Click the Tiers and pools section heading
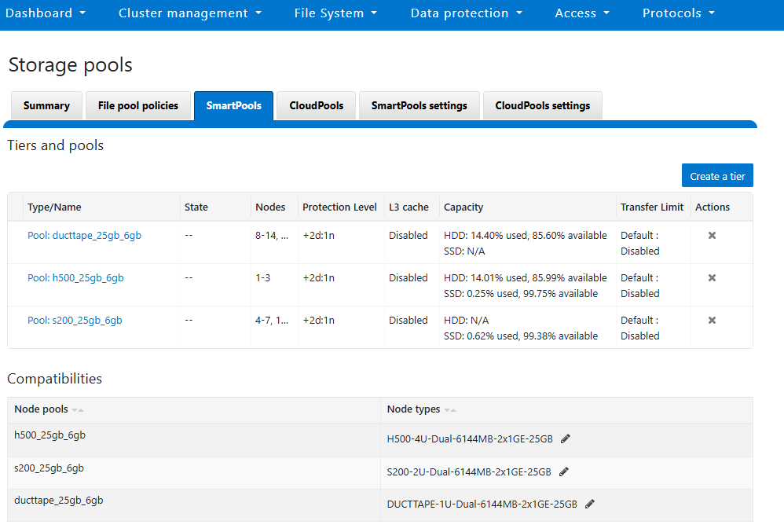This screenshot has height=532, width=784. [x=56, y=145]
